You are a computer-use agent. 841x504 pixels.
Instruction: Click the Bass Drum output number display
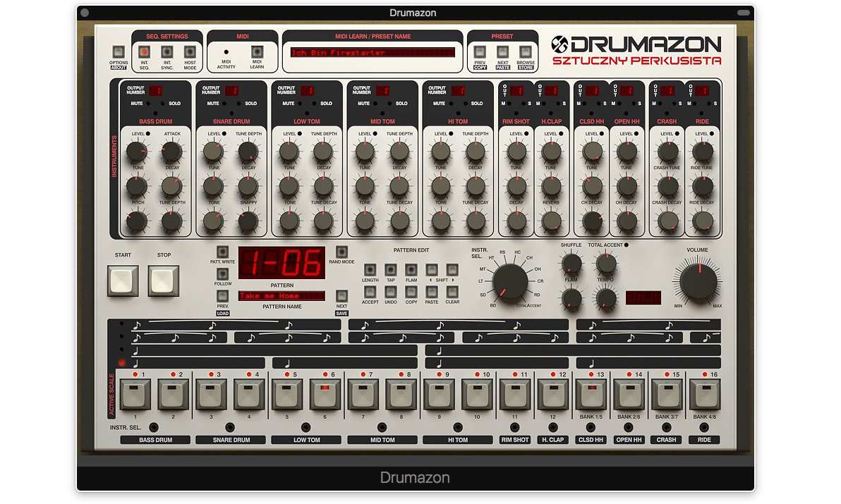155,90
